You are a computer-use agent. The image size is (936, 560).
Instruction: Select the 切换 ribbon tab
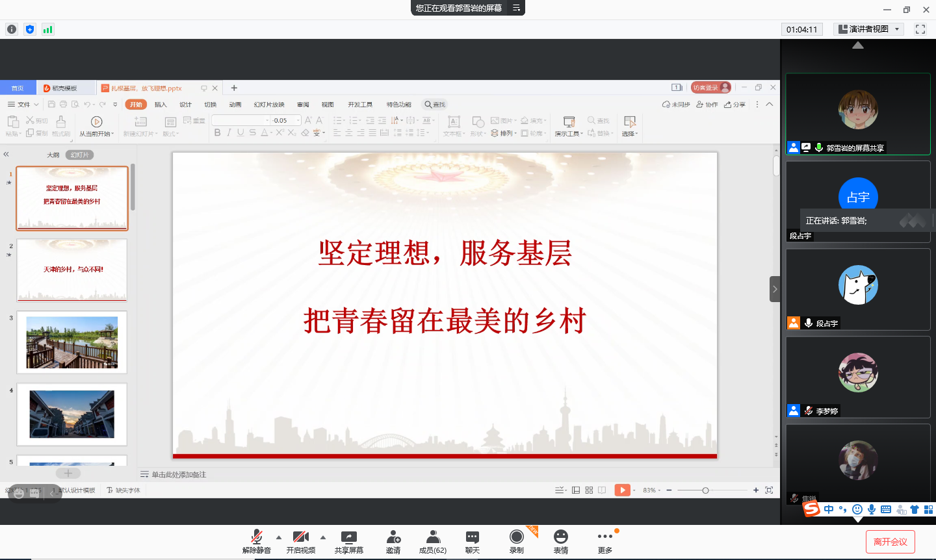210,105
